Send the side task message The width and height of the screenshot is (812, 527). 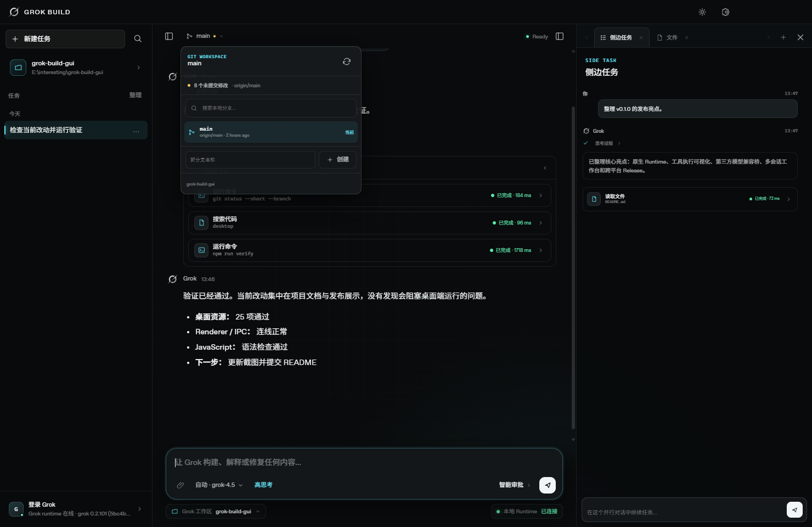794,510
